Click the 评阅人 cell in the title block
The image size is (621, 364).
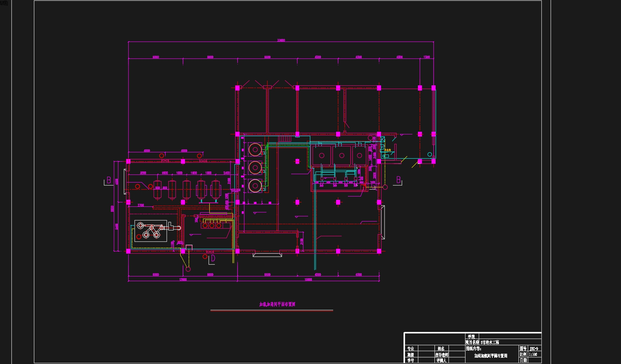pyautogui.click(x=442, y=360)
